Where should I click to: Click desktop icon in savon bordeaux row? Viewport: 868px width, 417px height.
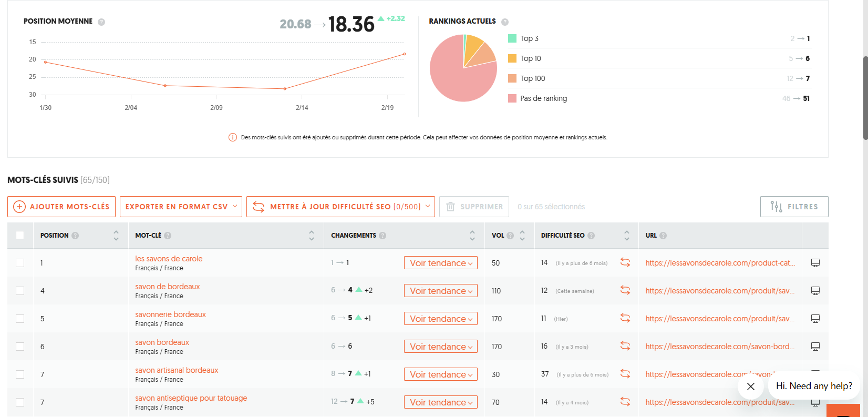(815, 347)
